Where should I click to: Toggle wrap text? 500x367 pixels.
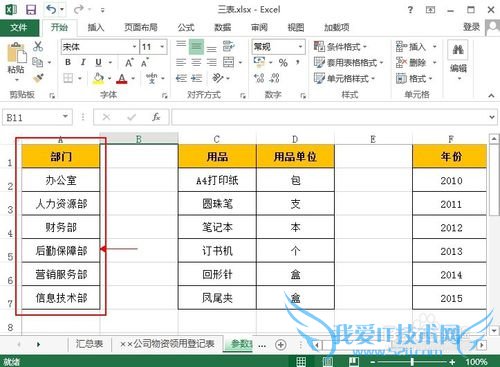click(x=229, y=46)
